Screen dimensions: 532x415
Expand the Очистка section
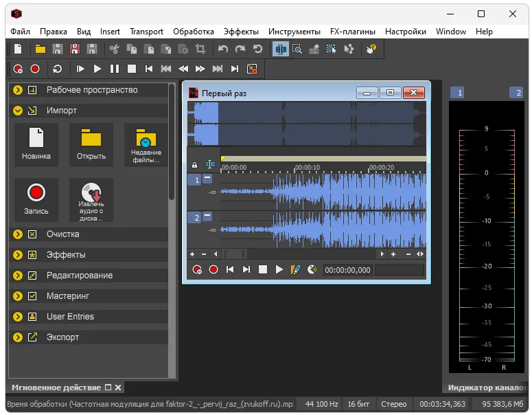pos(18,234)
